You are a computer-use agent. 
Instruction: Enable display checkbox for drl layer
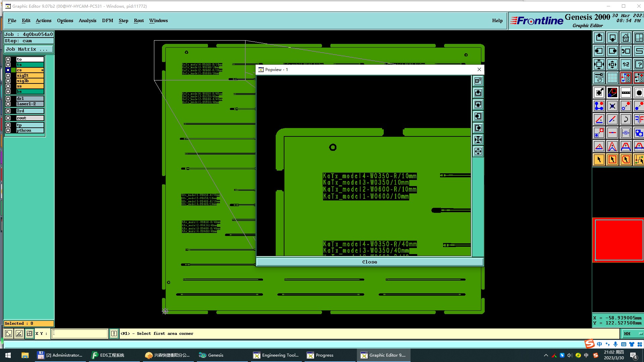point(8,99)
